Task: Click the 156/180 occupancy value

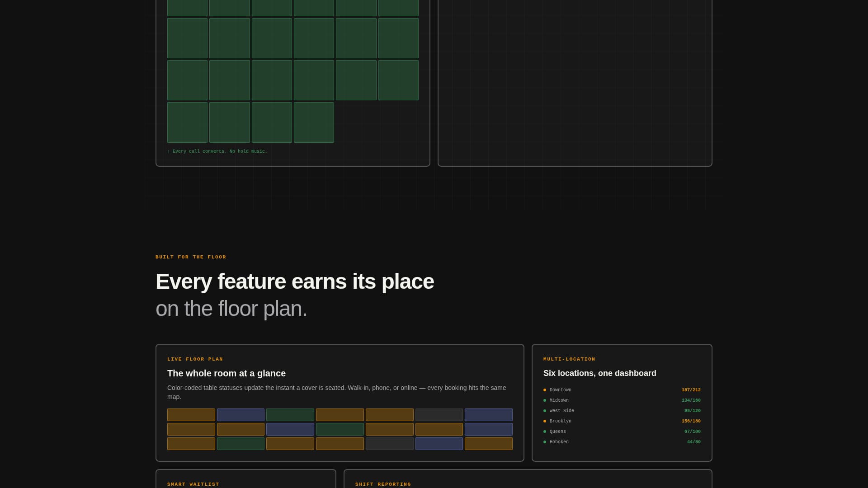Action: (691, 421)
